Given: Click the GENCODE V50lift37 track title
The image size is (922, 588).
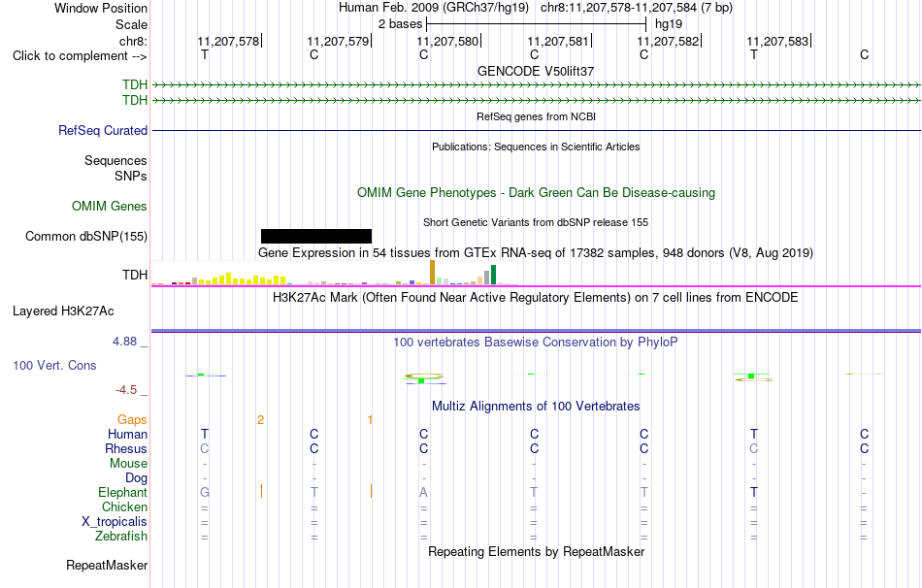Looking at the screenshot, I should (x=536, y=71).
